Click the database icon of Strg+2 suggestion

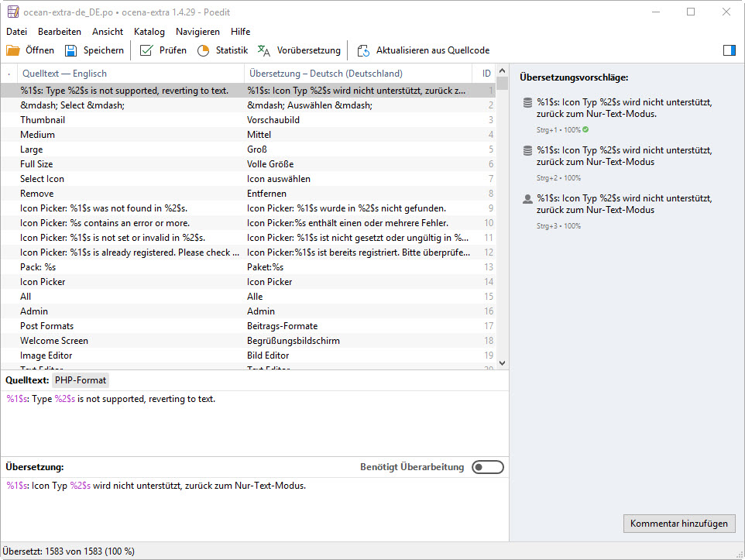point(527,151)
